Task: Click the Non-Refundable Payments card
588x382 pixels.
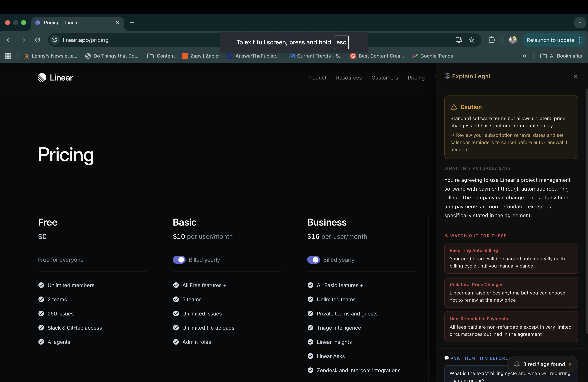Action: (x=511, y=326)
